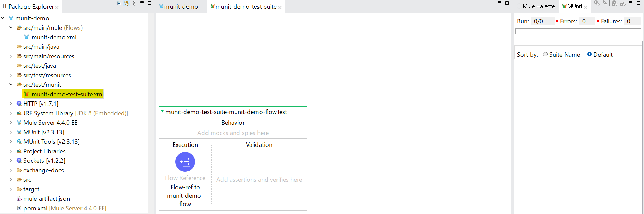Close the MUnit view tab
The height and width of the screenshot is (214, 644).
pyautogui.click(x=586, y=7)
